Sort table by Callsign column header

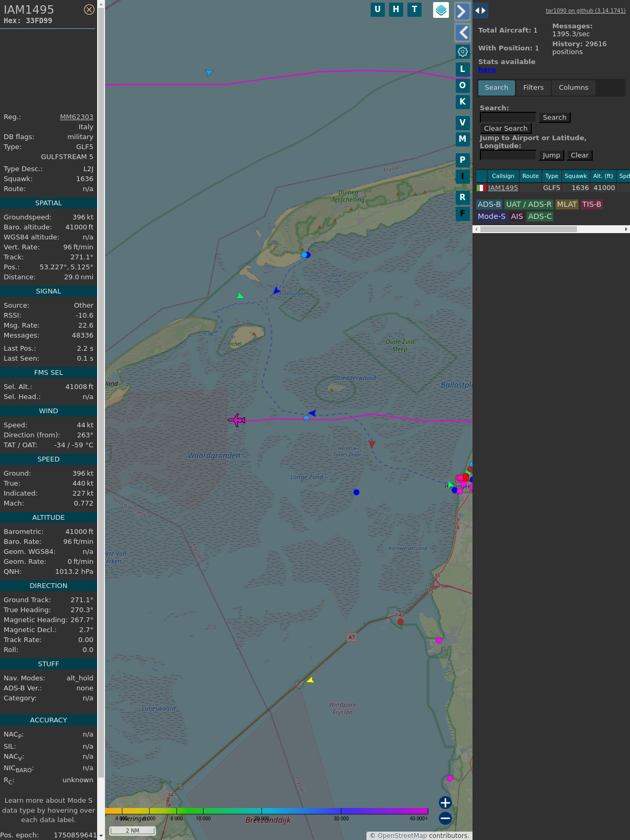pos(502,176)
